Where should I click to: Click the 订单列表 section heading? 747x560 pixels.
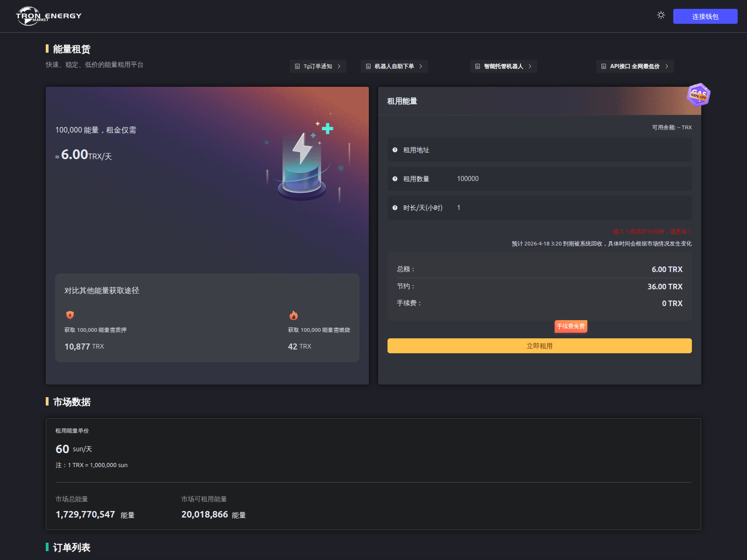click(72, 547)
